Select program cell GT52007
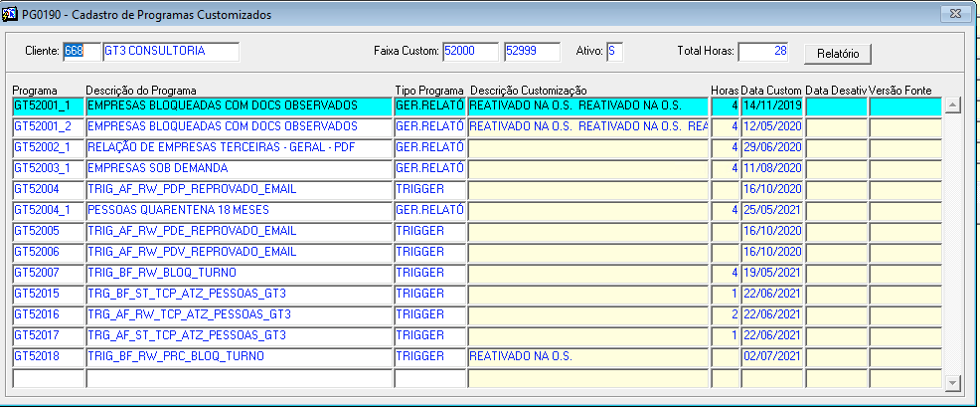Screen dimensions: 980x407 tap(48, 274)
